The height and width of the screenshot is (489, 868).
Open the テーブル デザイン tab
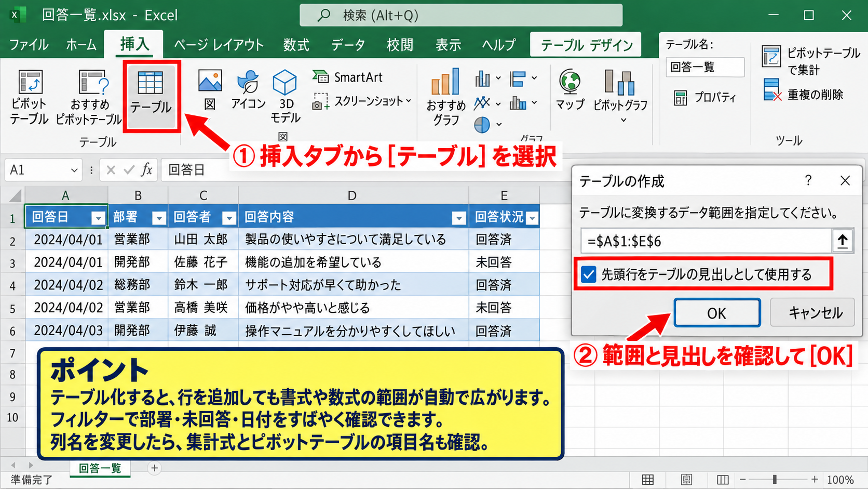tap(587, 45)
